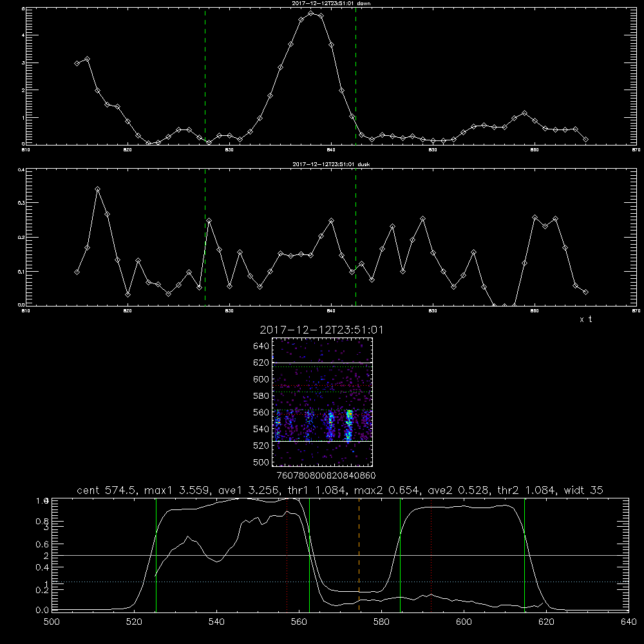Click the x-axis label '640' of the bottom plot
The width and height of the screenshot is (644, 644).
pyautogui.click(x=629, y=622)
